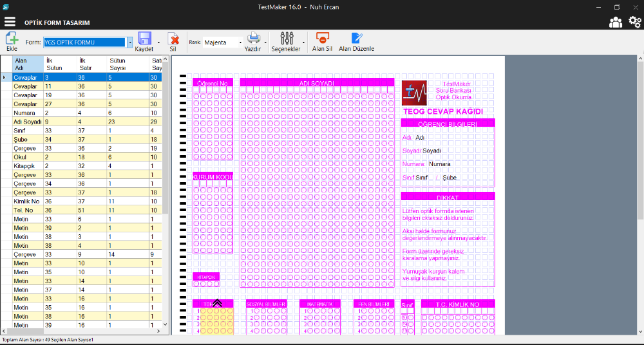Expand the Kaydet dropdown arrow
The width and height of the screenshot is (644, 345).
158,42
